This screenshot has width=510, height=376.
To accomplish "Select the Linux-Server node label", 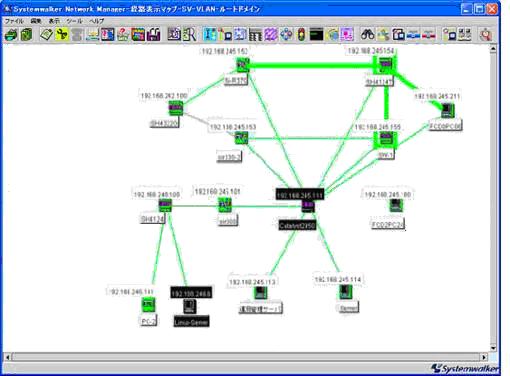I will pos(191,322).
